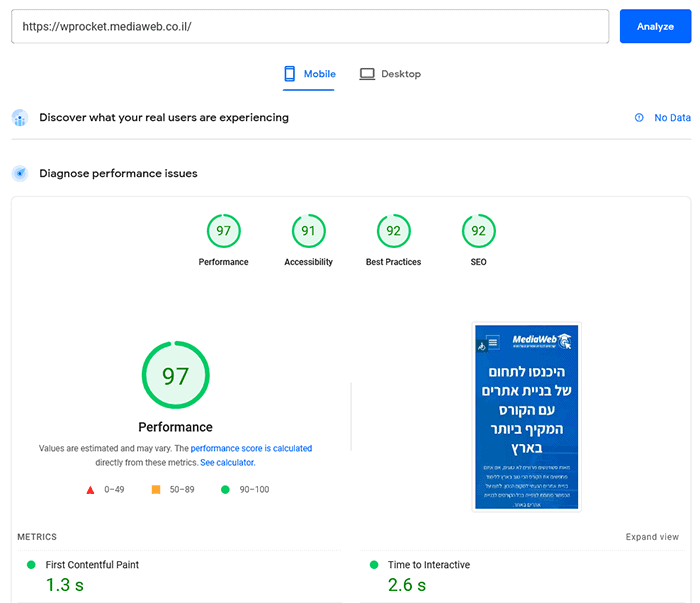Open the See calculator link
The width and height of the screenshot is (700, 603).
click(228, 462)
